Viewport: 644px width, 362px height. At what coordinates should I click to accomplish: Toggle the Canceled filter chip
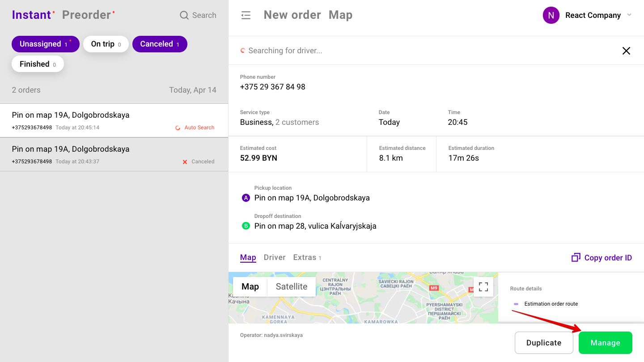pyautogui.click(x=160, y=44)
